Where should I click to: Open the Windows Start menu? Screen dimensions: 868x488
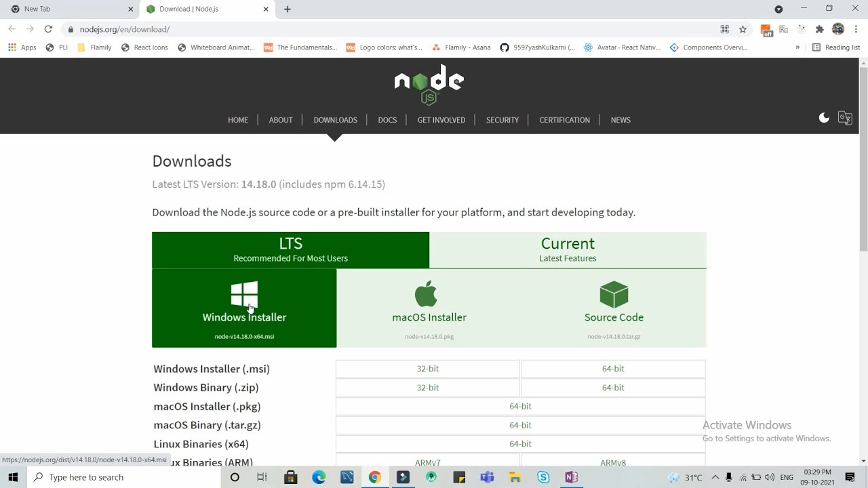pyautogui.click(x=13, y=477)
